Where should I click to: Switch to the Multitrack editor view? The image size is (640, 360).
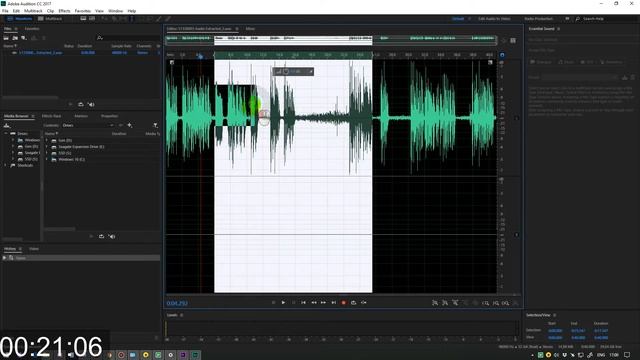click(x=50, y=19)
